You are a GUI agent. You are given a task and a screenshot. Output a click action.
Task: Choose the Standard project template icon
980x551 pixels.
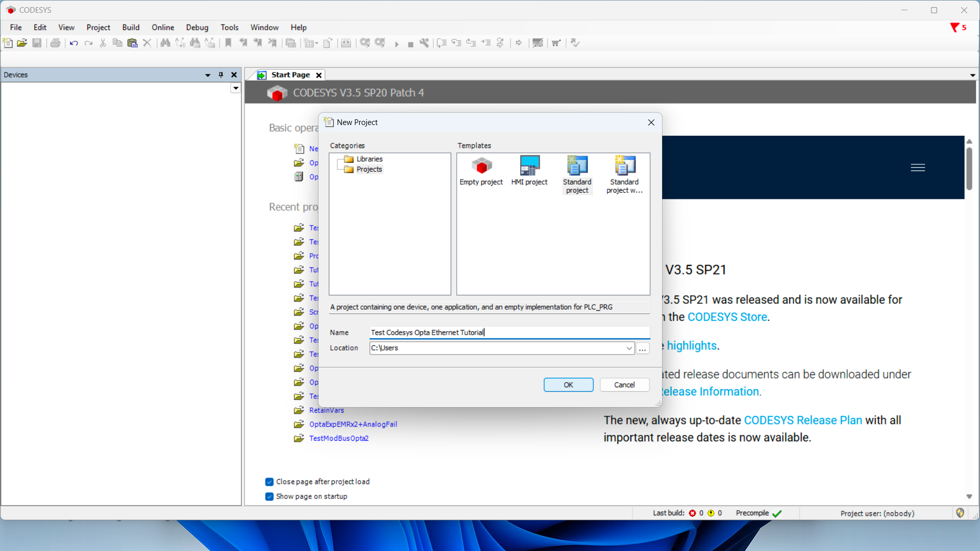577,166
